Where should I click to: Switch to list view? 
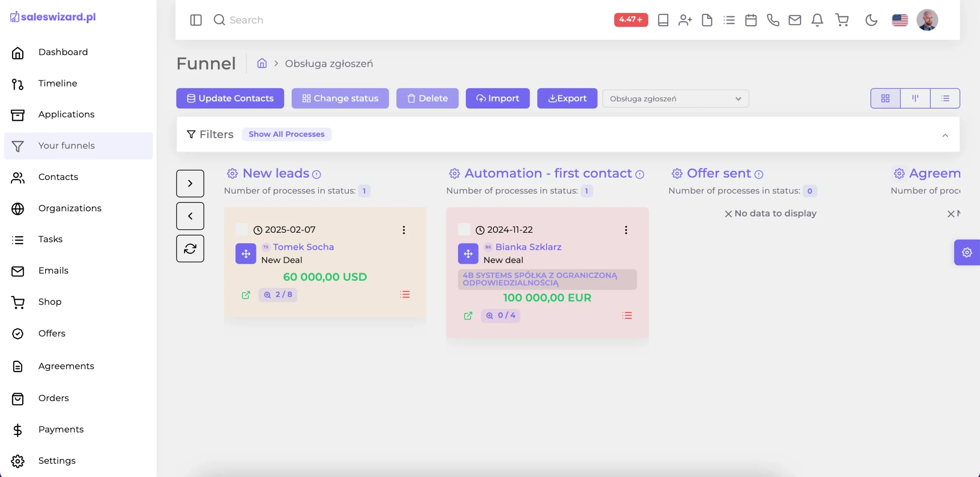(x=945, y=98)
